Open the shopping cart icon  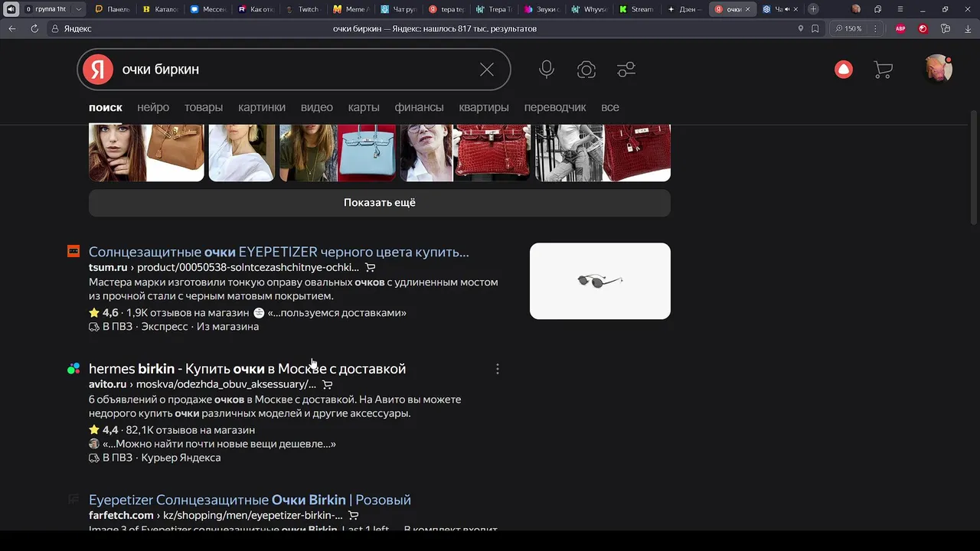coord(884,70)
